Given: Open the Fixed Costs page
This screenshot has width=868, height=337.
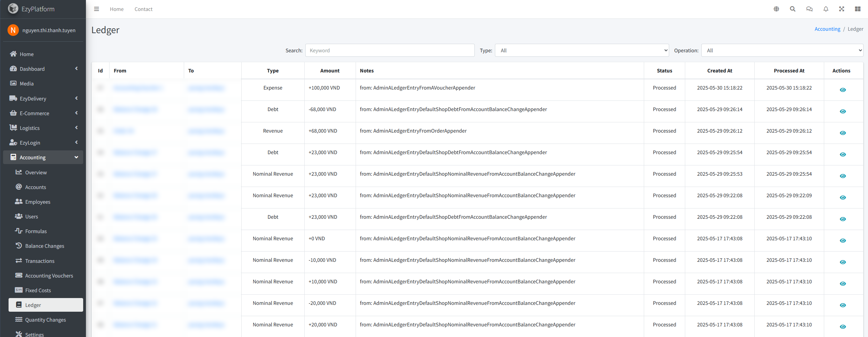Looking at the screenshot, I should 46,290.
